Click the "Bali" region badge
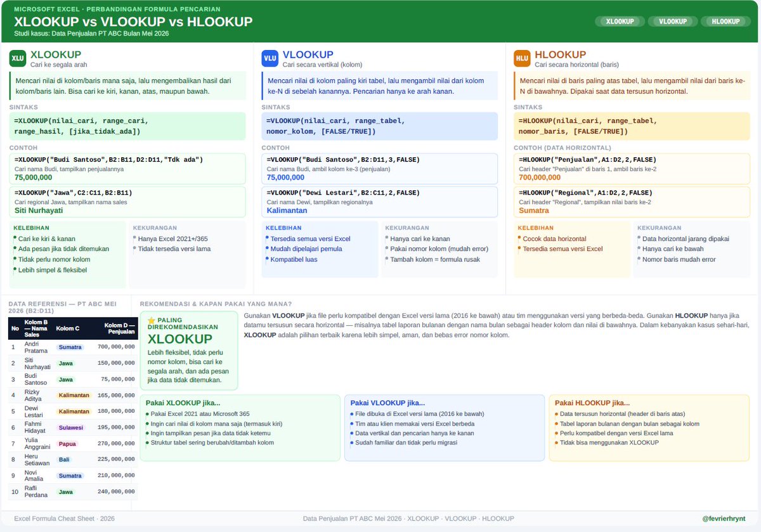This screenshot has height=532, width=761. click(65, 460)
